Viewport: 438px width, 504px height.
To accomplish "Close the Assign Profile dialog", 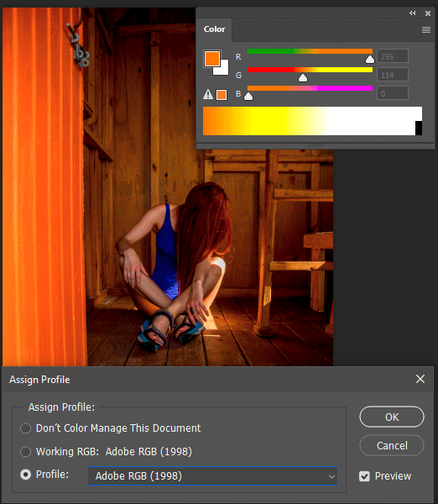I will pyautogui.click(x=420, y=379).
